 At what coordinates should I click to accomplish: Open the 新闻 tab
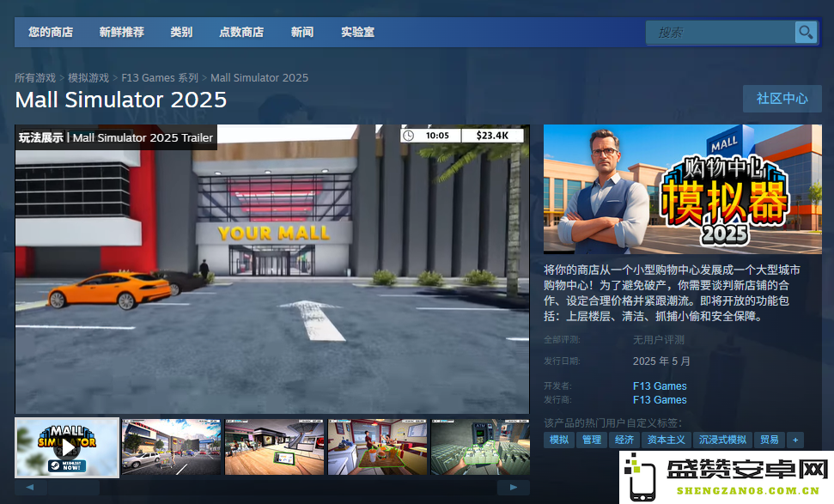(302, 32)
